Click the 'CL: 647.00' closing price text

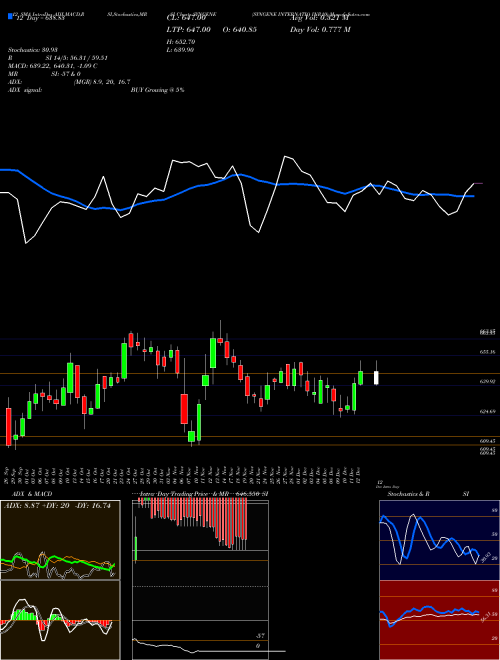pos(186,19)
